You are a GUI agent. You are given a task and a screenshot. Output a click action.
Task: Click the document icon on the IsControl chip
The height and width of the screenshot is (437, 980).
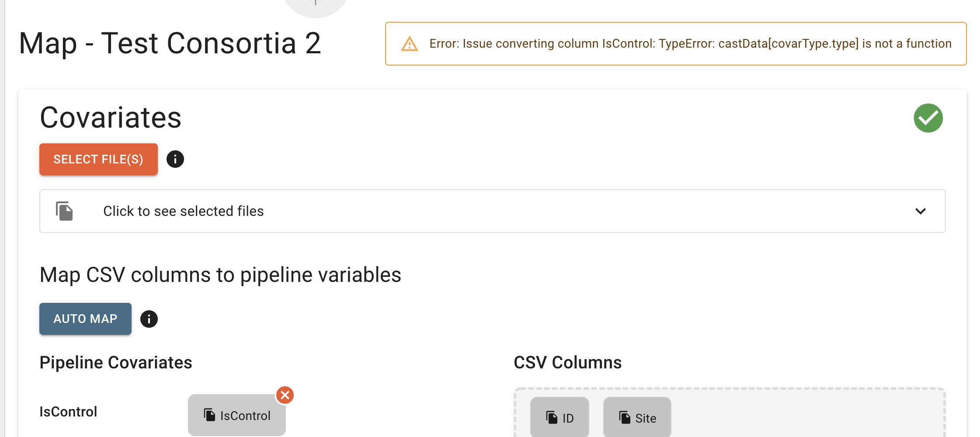pos(209,415)
